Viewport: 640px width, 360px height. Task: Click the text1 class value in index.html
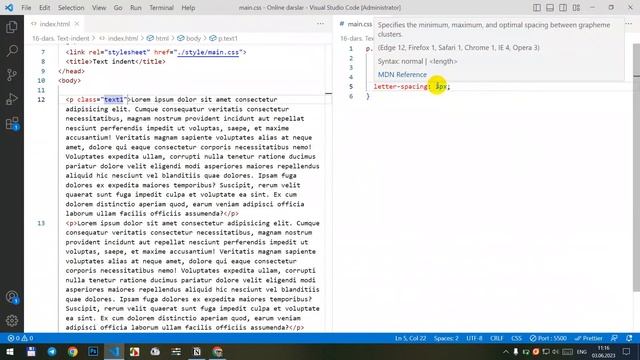pos(113,100)
